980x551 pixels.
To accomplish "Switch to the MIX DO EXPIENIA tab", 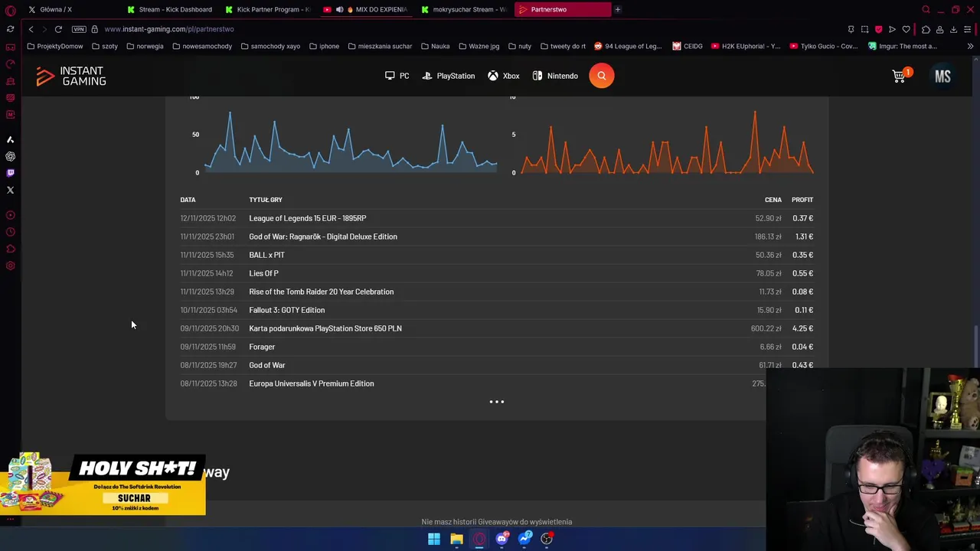I will [x=367, y=9].
